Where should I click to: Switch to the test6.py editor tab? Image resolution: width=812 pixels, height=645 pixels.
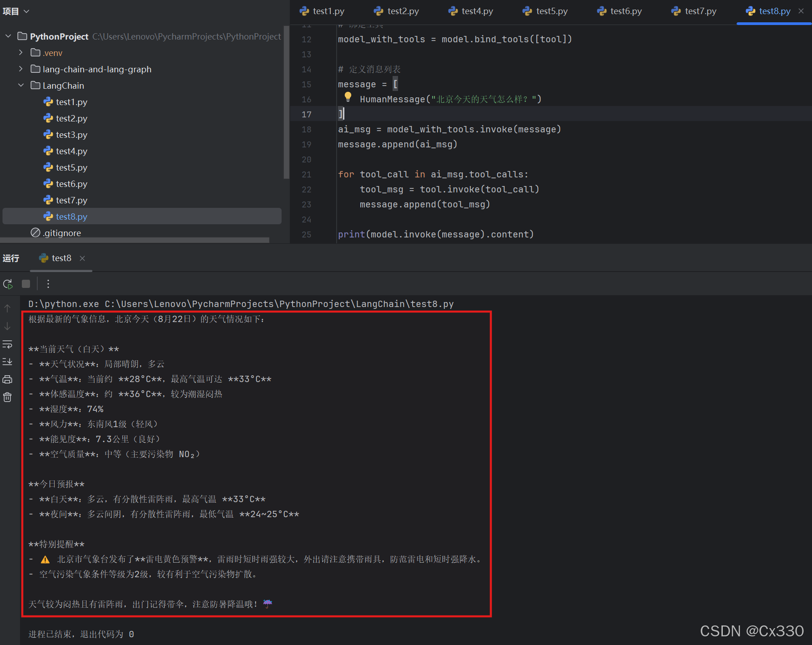620,11
